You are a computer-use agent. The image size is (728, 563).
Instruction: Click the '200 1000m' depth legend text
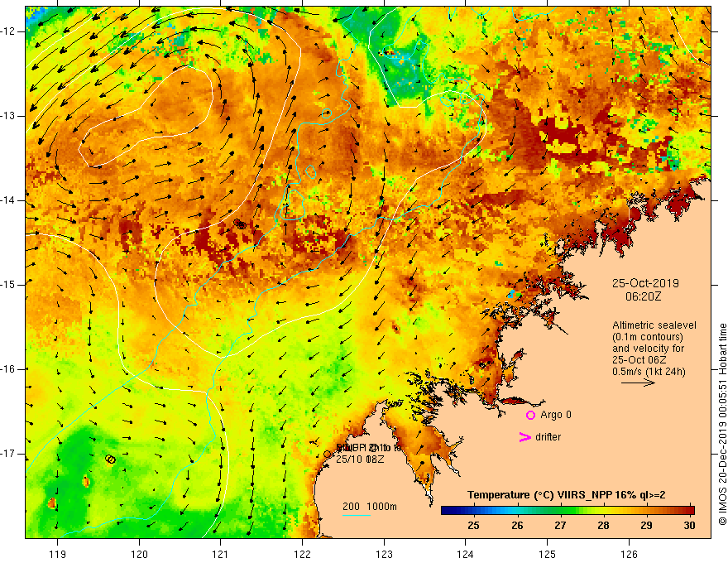370,507
